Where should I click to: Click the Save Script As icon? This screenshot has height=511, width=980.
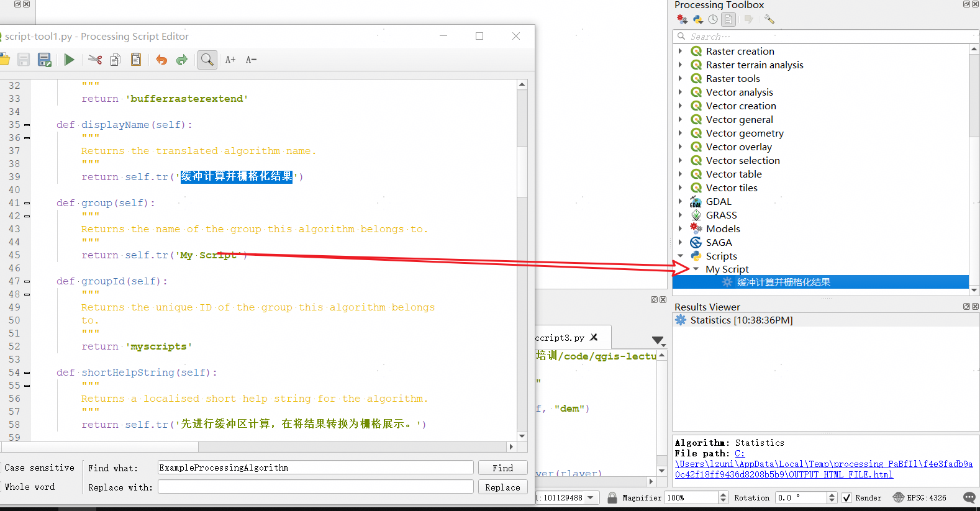pos(44,60)
